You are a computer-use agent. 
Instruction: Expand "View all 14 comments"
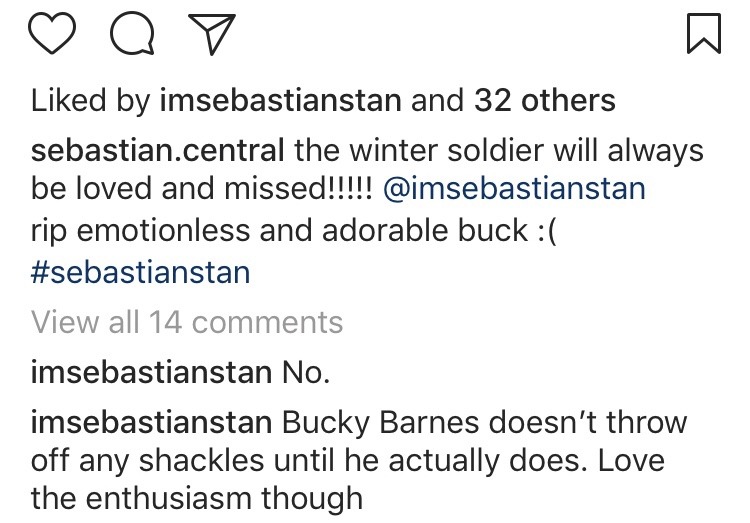click(x=188, y=322)
